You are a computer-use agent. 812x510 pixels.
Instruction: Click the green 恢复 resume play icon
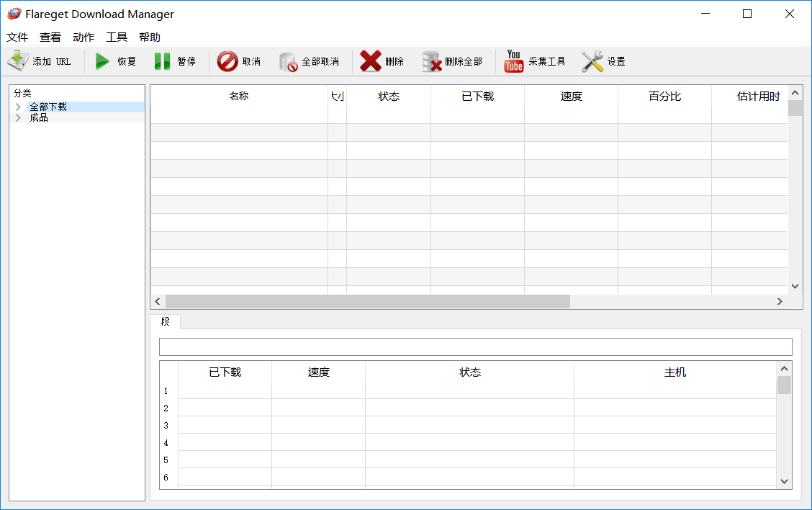[102, 61]
